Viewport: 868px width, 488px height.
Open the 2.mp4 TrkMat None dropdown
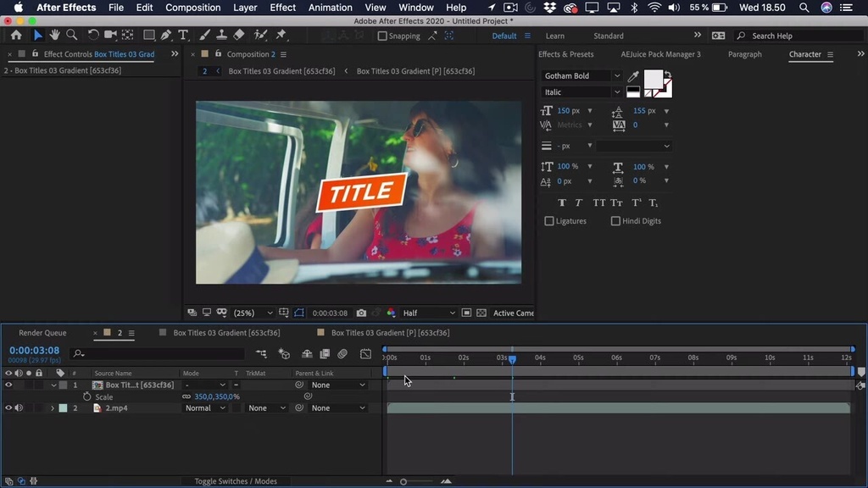pos(266,408)
